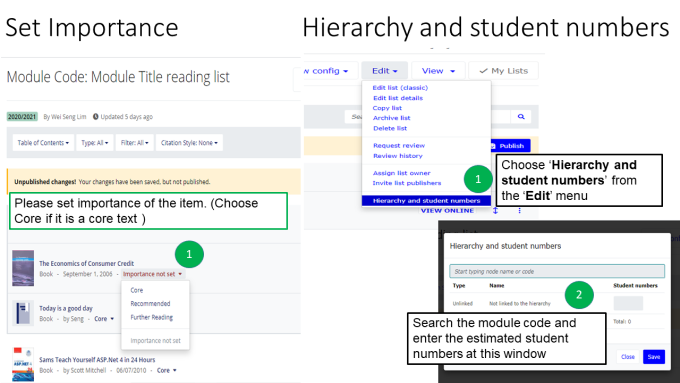Open Sams Teach Yourself ASP.Net title link
The image size is (680, 383).
(97, 360)
